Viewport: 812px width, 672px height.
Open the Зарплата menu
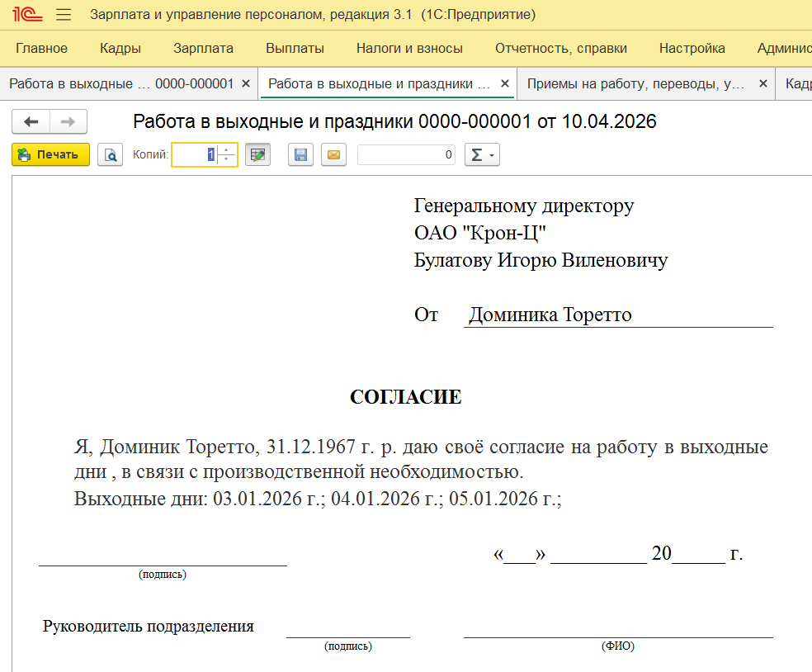coord(203,48)
